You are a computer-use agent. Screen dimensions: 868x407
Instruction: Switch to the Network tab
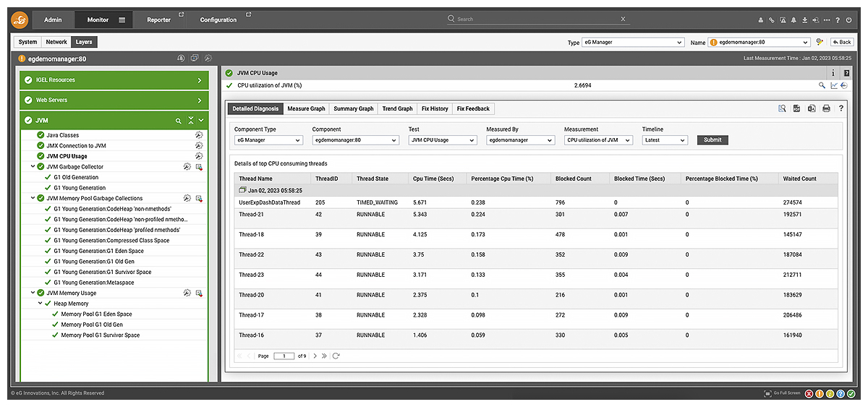click(x=56, y=43)
